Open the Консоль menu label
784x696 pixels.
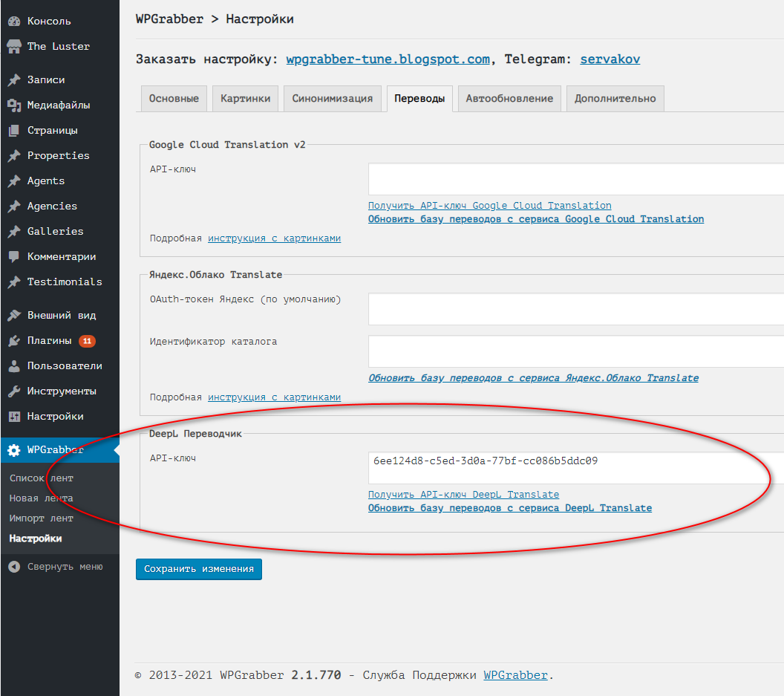(x=49, y=21)
